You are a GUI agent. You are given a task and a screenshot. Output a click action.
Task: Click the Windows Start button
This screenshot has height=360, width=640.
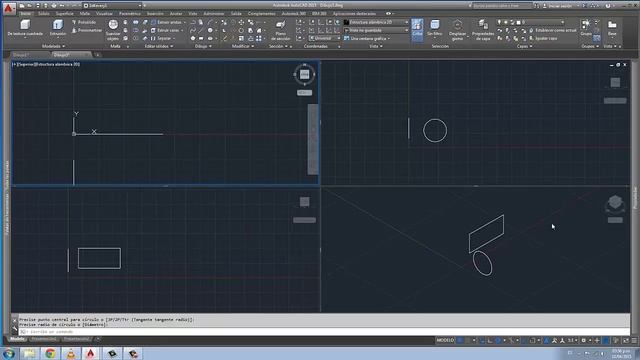coord(8,353)
